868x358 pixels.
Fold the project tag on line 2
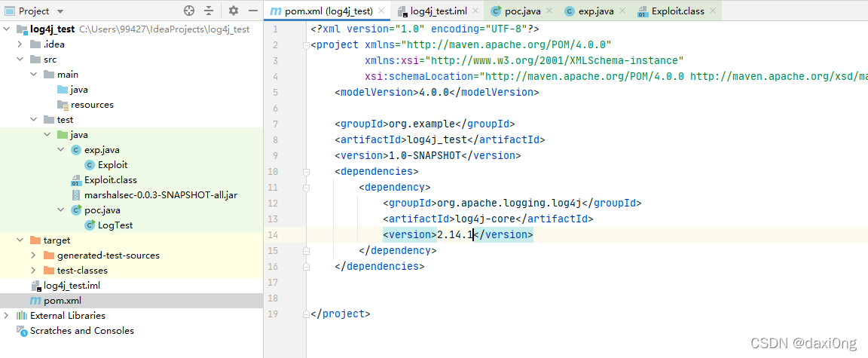(306, 46)
